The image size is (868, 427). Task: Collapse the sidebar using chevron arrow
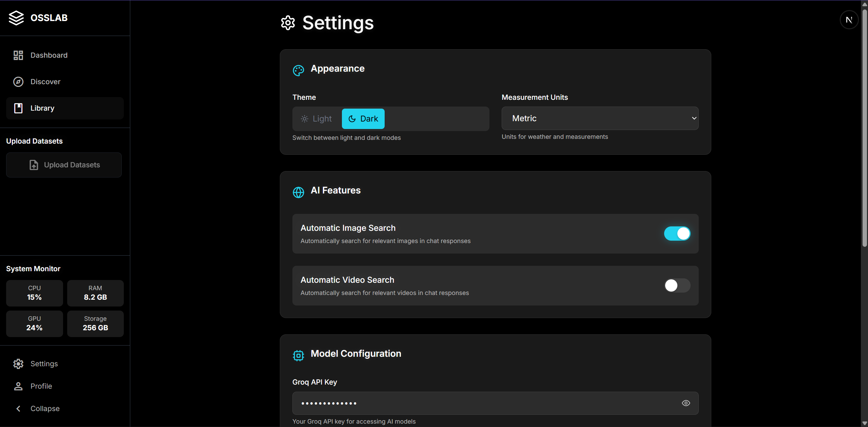(18, 409)
